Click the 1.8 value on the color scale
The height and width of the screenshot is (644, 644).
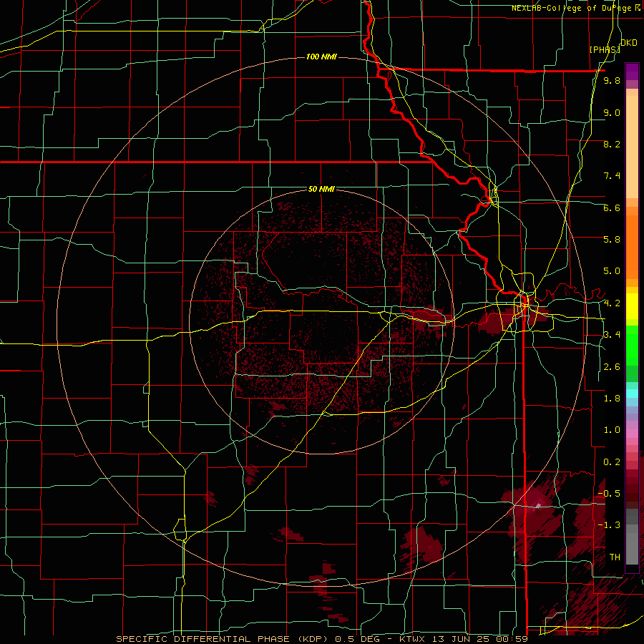click(612, 399)
